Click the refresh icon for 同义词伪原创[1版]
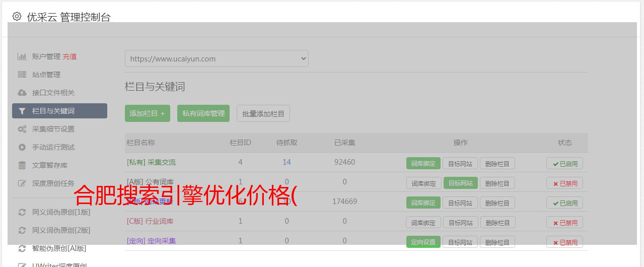Viewport: 644px width, 267px height. [x=22, y=212]
